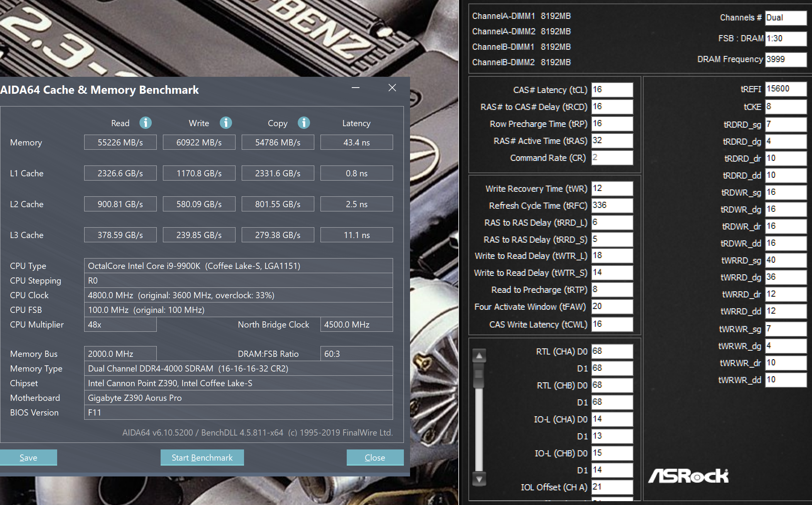Viewport: 812px width, 505px height.
Task: Click the Read info icon
Action: (x=146, y=123)
